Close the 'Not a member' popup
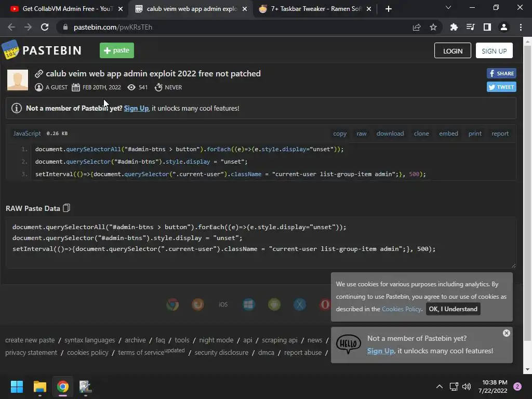Image resolution: width=532 pixels, height=399 pixels. click(506, 333)
